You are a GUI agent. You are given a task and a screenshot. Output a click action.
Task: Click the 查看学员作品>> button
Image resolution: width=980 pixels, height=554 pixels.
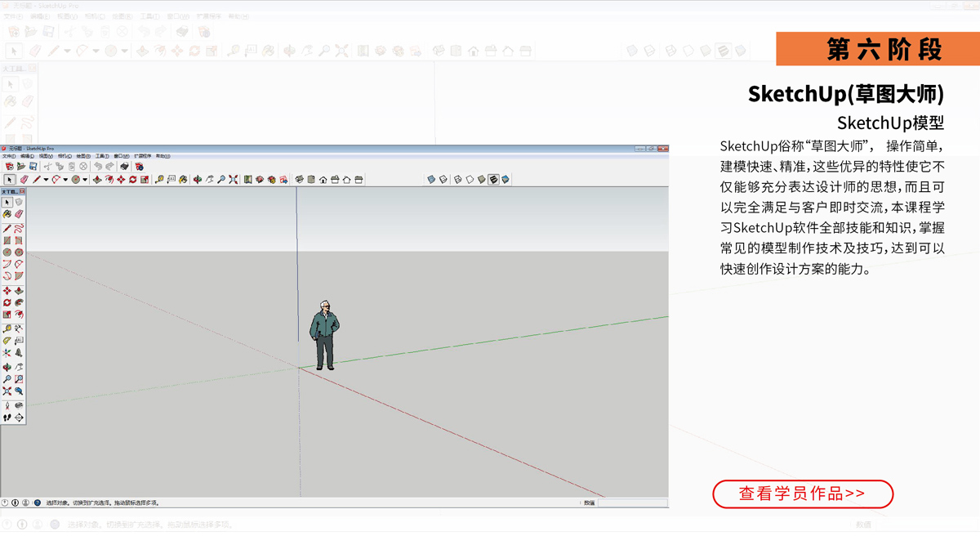(x=803, y=494)
